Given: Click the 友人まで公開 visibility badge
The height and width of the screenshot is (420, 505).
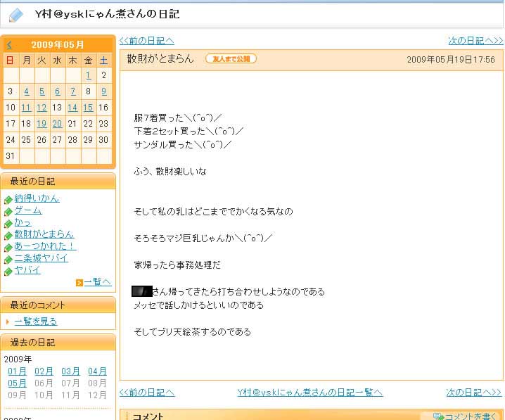Looking at the screenshot, I should coord(231,59).
